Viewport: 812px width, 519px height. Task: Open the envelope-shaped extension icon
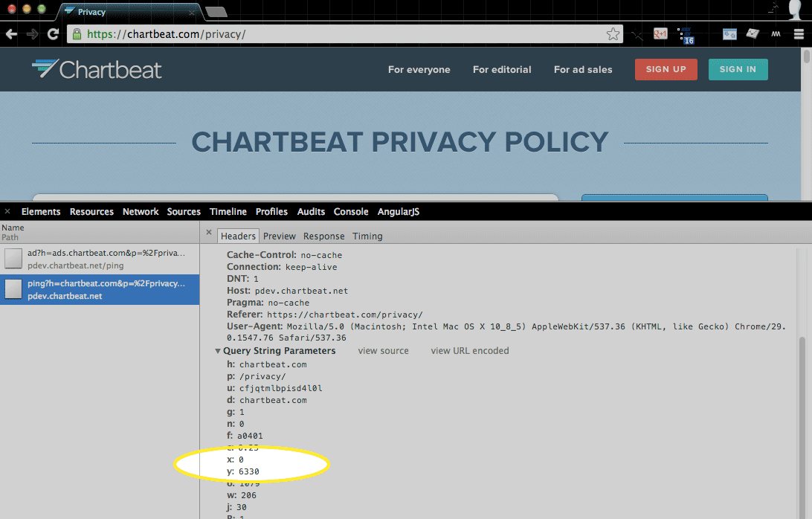coord(753,34)
